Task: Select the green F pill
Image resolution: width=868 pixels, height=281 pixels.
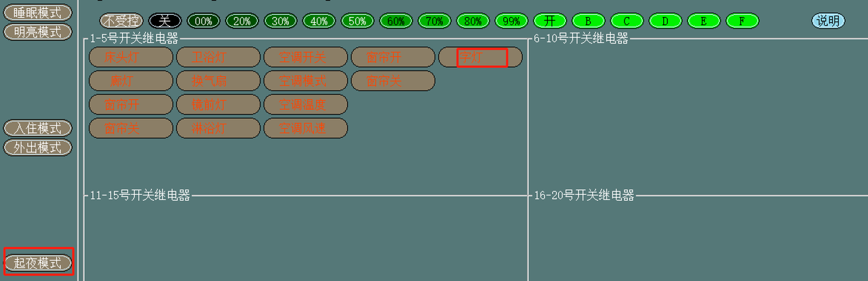Action: [743, 21]
